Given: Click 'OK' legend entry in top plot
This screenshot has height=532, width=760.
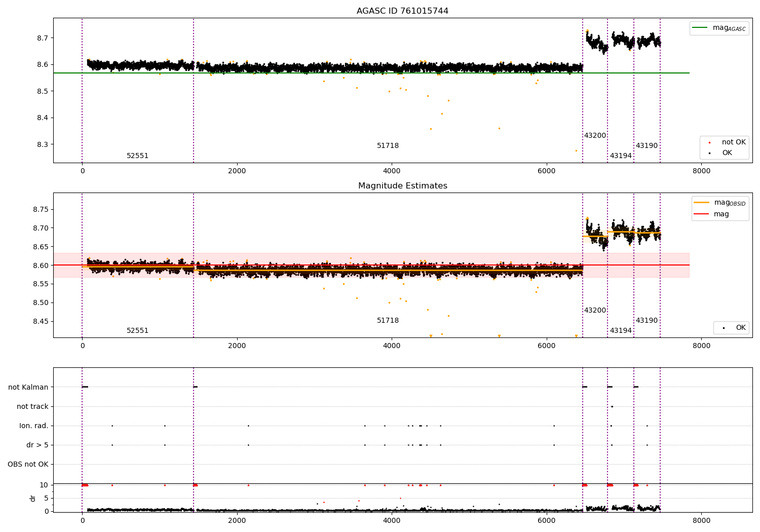Looking at the screenshot, I should pos(727,153).
